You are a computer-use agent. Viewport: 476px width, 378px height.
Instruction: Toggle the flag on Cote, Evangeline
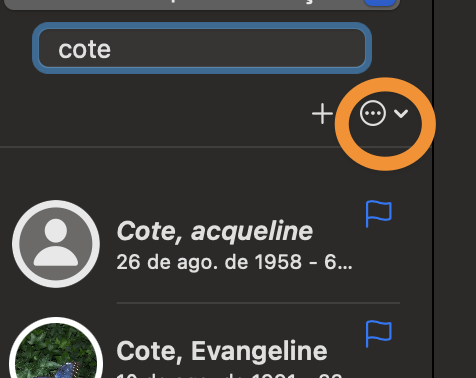(378, 334)
